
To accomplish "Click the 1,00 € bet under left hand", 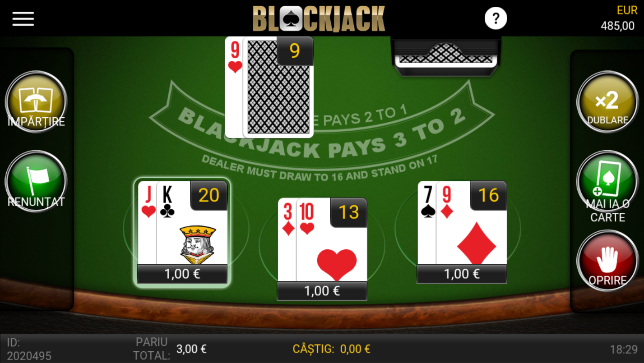I will click(x=182, y=274).
